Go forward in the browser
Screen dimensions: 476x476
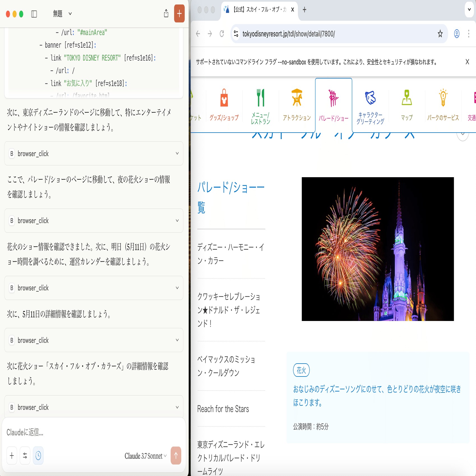click(x=210, y=34)
